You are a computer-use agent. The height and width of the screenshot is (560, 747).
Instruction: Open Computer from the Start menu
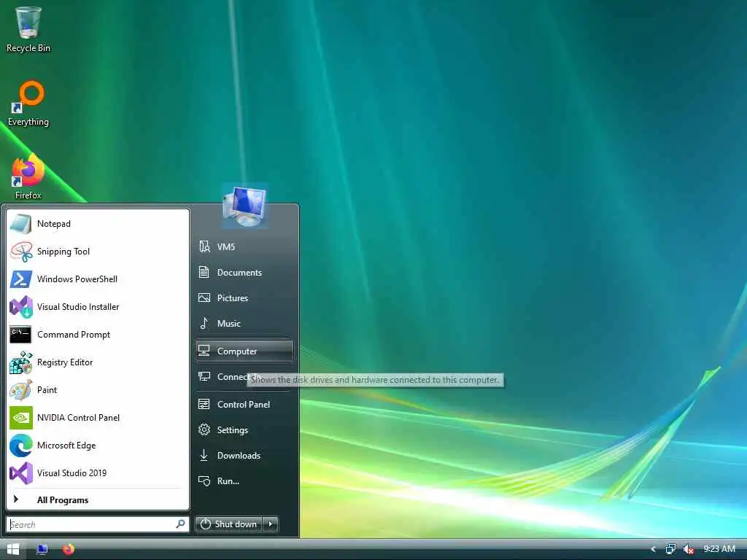coord(244,351)
